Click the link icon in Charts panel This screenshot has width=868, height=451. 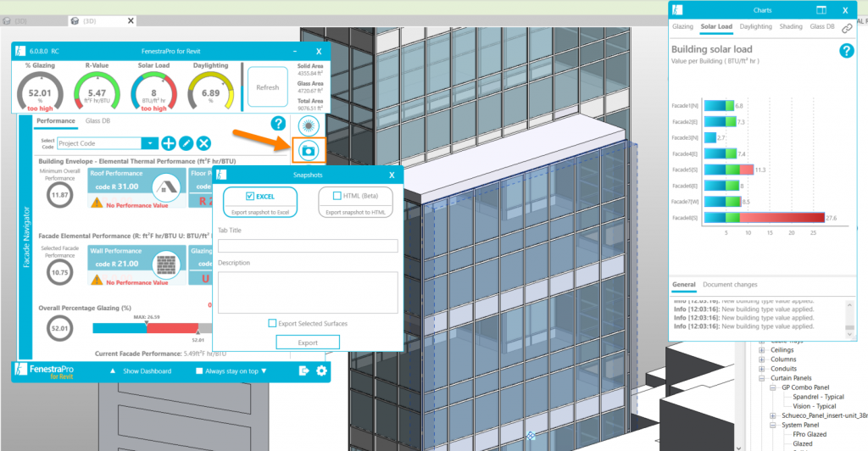click(847, 28)
